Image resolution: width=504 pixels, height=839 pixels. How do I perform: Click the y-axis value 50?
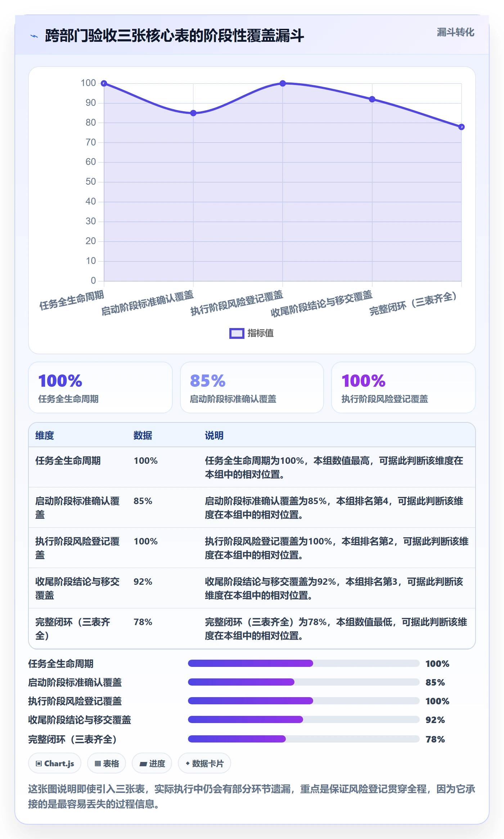coord(91,181)
